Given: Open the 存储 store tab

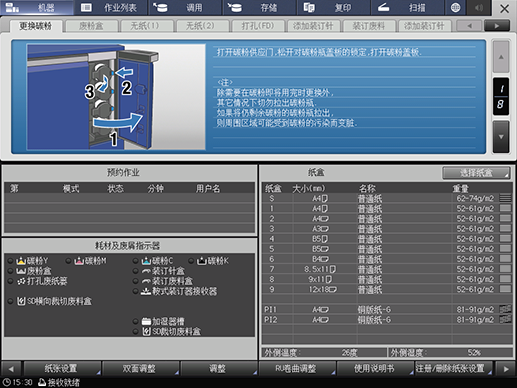Looking at the screenshot, I should coord(259,8).
